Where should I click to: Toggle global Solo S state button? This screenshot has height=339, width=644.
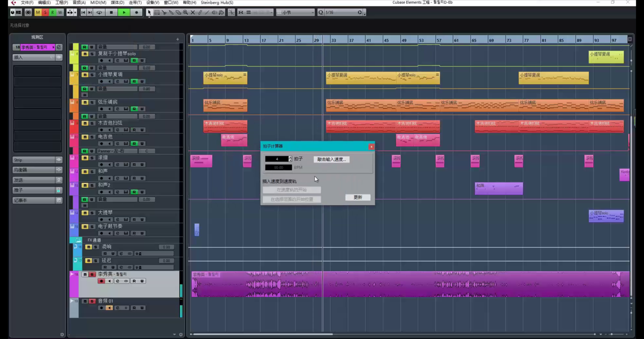click(45, 12)
